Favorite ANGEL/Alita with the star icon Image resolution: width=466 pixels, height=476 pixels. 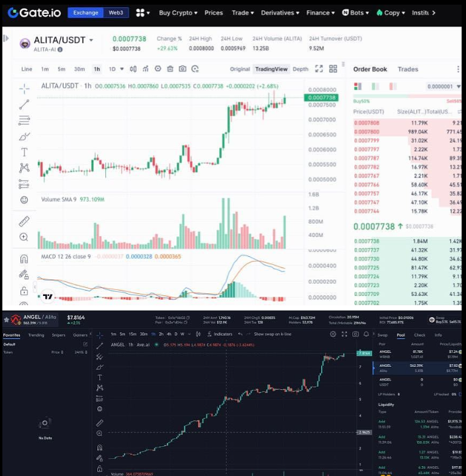[6, 320]
